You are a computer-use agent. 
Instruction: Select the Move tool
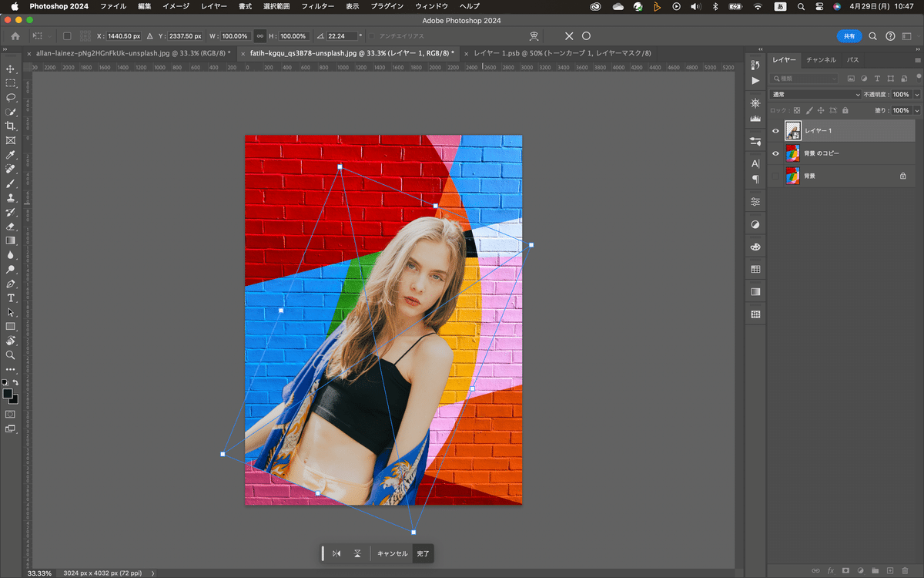click(11, 69)
